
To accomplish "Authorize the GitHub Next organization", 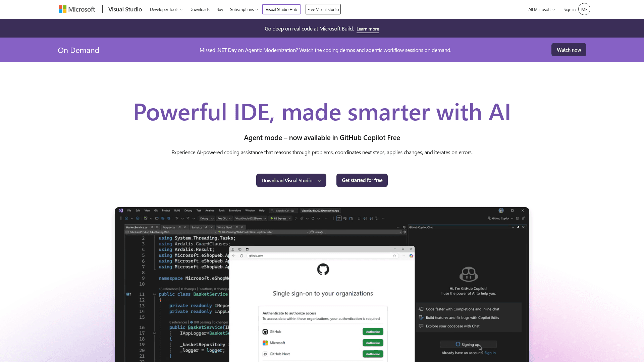I will coord(373,354).
